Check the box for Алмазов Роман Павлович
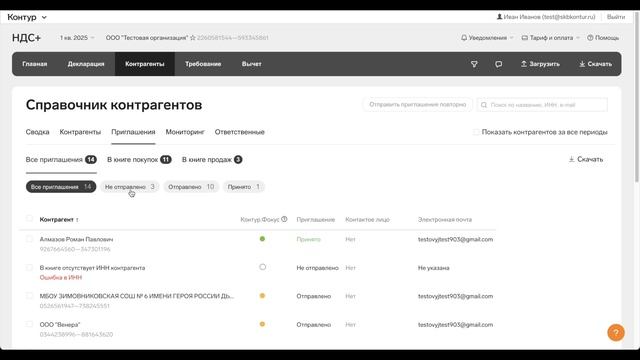The width and height of the screenshot is (640, 360). coord(29,239)
